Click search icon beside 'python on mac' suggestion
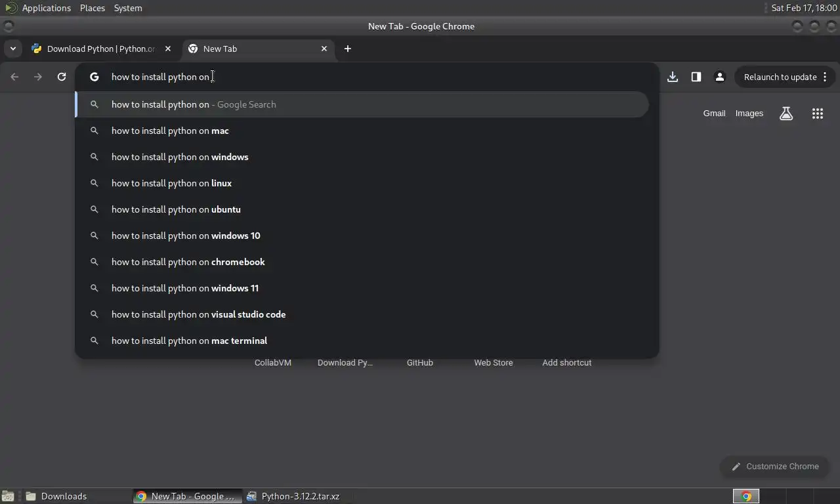 tap(94, 131)
